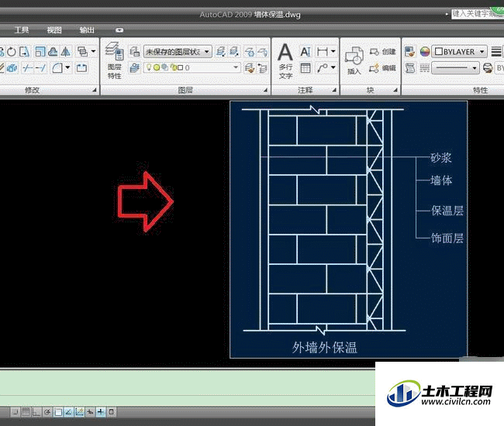The height and width of the screenshot is (426, 504).
Task: Click the ribbon minimize toggle button after the Output tab
Action: pos(119,30)
